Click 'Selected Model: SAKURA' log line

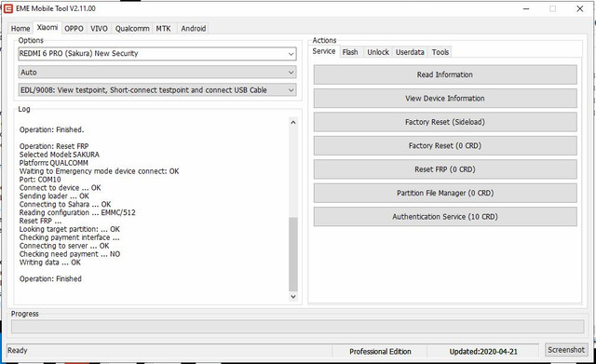(x=60, y=155)
